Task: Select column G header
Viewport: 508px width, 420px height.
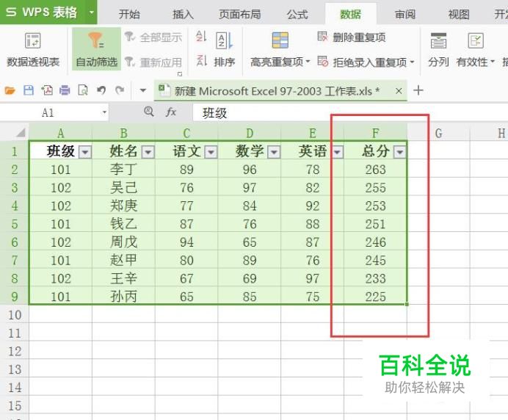Action: [438, 133]
